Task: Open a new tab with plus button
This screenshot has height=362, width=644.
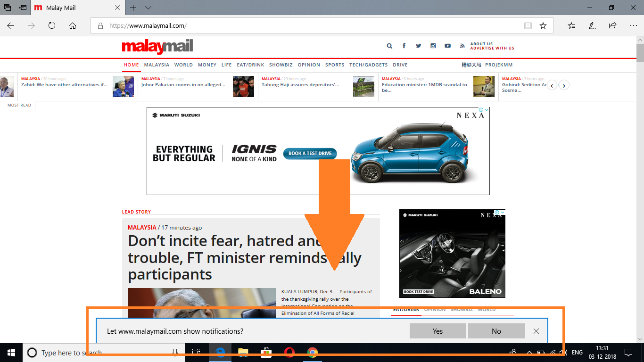Action: (x=133, y=8)
